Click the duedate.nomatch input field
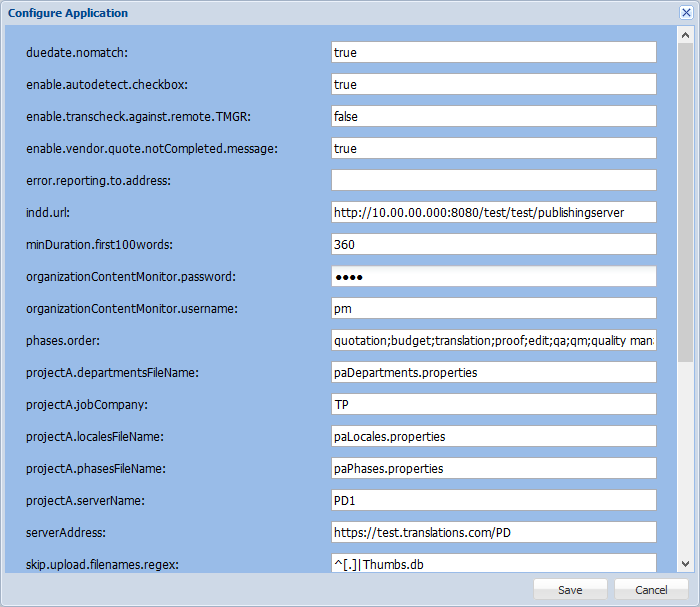 [493, 52]
